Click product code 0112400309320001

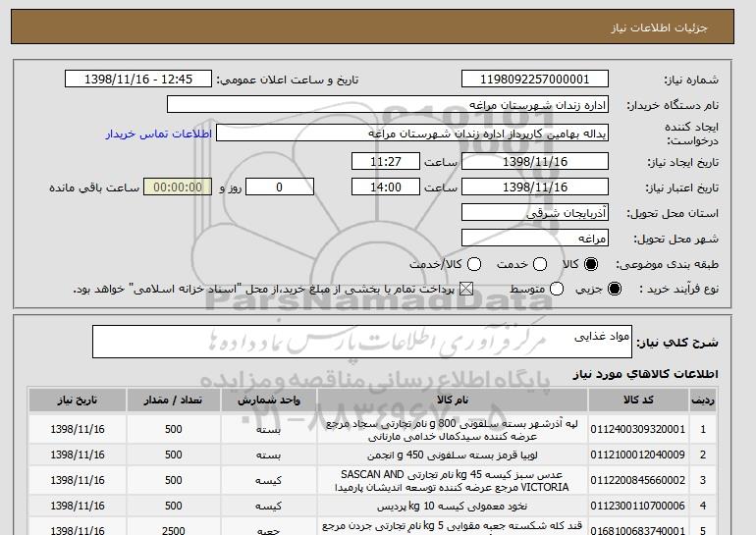point(638,429)
